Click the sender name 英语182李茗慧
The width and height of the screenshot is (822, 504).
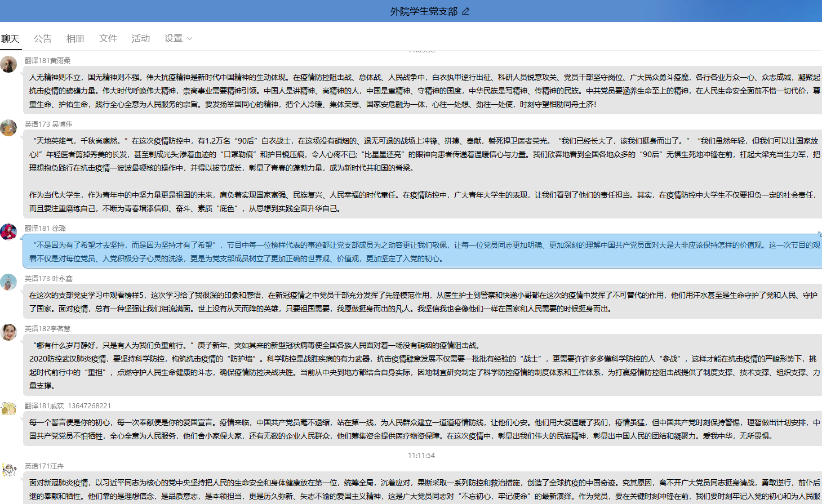tap(47, 328)
